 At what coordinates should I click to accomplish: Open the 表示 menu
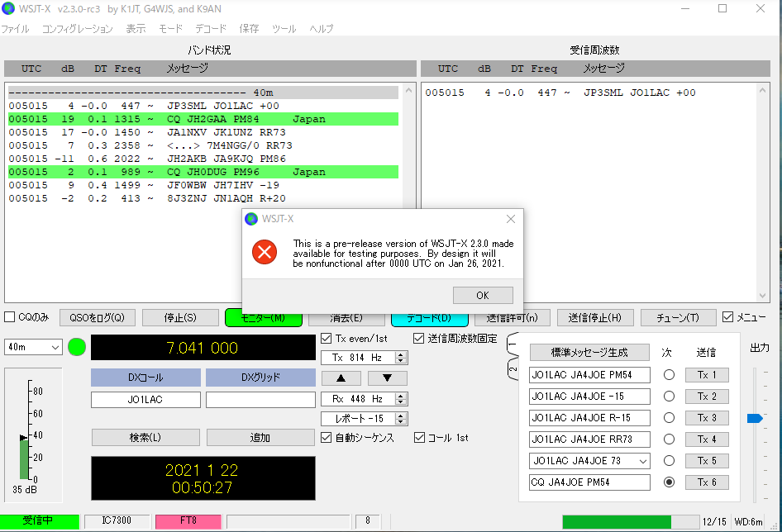[136, 29]
